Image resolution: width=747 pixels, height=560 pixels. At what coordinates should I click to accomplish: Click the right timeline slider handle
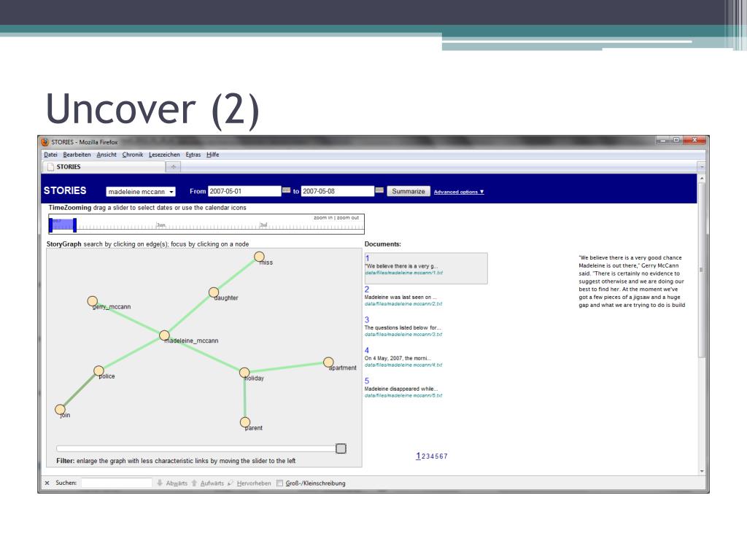[75, 225]
